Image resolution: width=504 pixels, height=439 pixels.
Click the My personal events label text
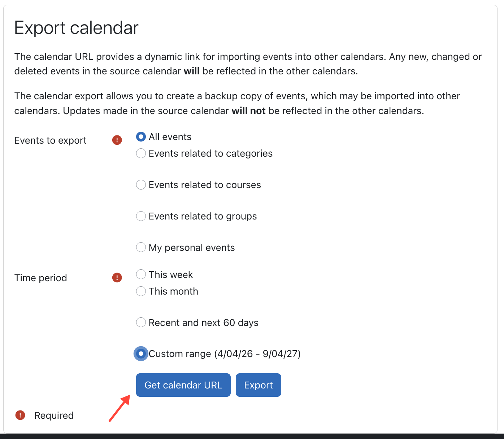[191, 247]
